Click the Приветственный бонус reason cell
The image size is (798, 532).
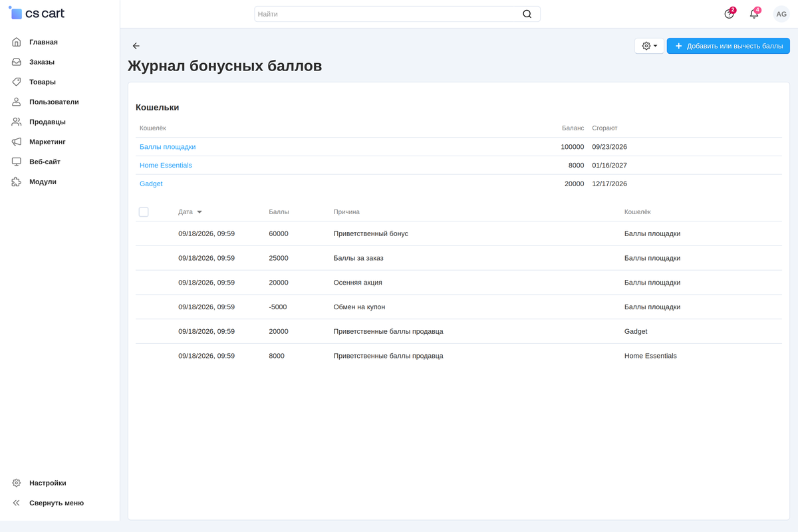coord(370,234)
